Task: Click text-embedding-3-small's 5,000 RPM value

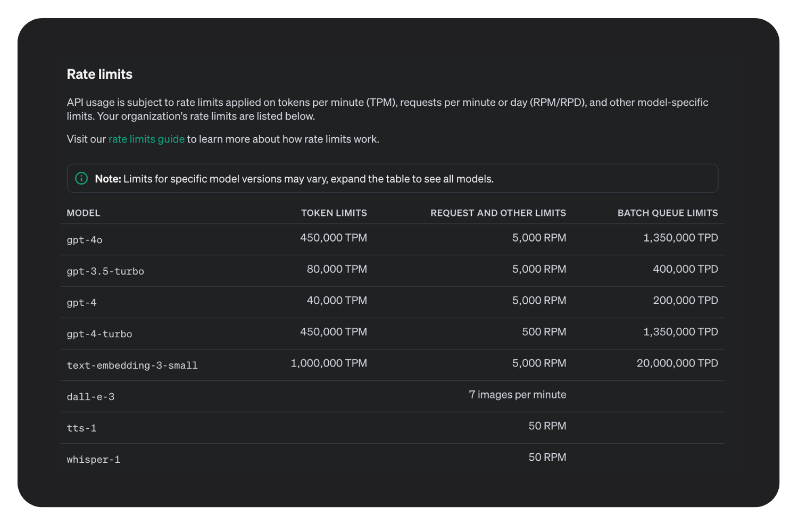Action: click(539, 363)
